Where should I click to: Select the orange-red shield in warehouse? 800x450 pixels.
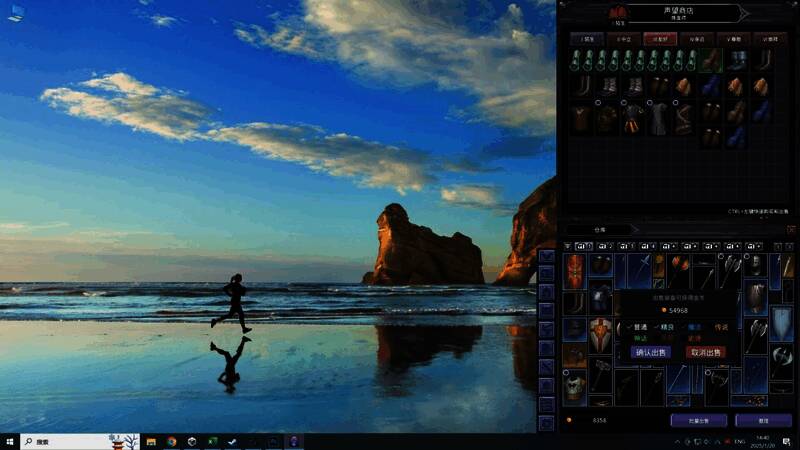(x=575, y=268)
